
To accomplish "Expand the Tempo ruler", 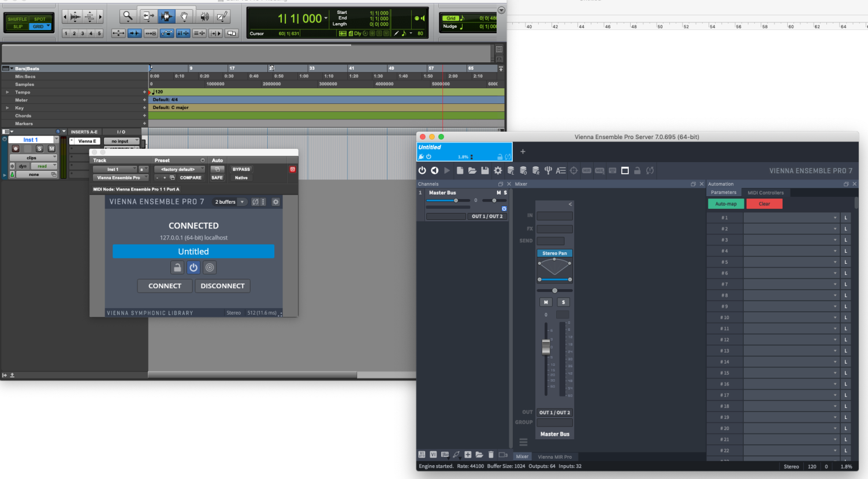I will coord(8,92).
